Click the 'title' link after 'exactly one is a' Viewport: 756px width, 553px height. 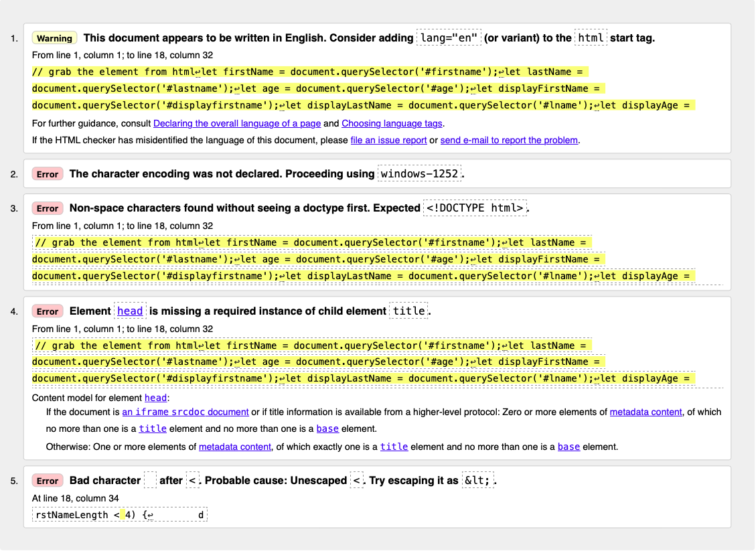click(394, 446)
